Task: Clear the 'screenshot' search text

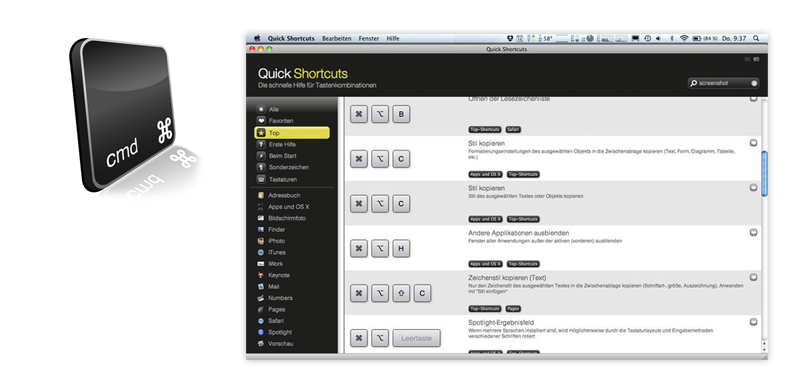Action: (x=754, y=83)
